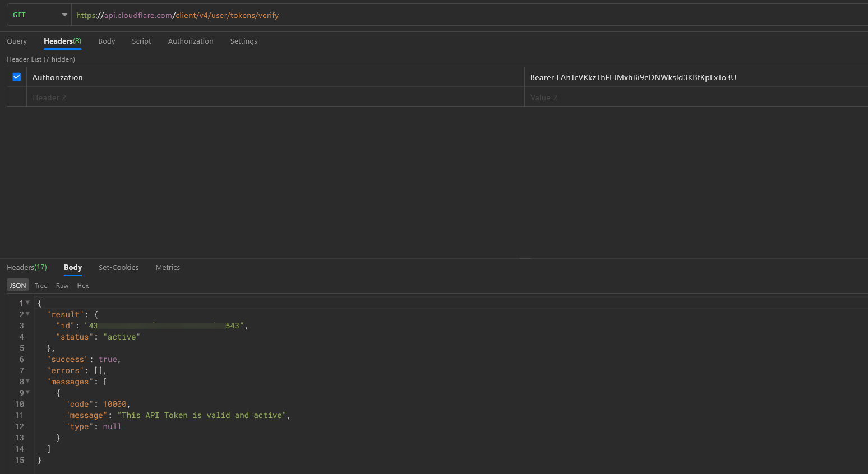Switch the response view to Tree
Image resolution: width=868 pixels, height=474 pixels.
pos(41,286)
